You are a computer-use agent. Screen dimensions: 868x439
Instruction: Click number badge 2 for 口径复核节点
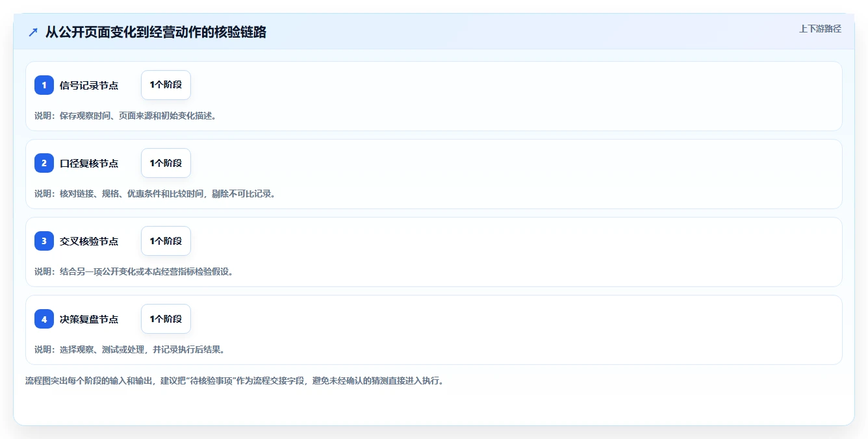44,163
